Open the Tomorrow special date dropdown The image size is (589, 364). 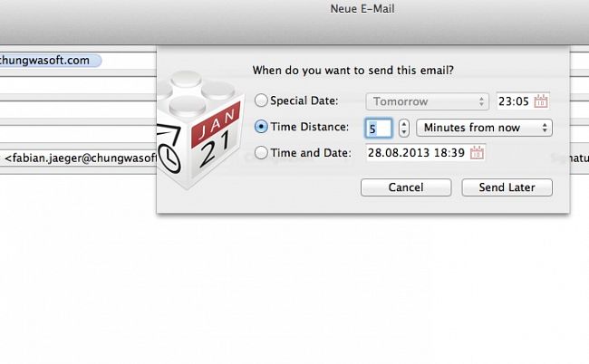428,101
